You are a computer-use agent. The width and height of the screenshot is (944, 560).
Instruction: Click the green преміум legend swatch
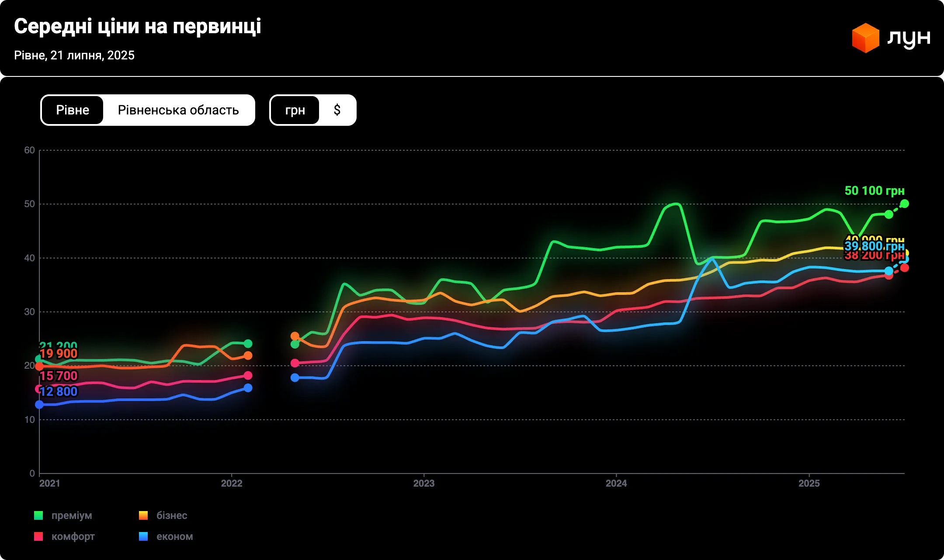click(x=38, y=515)
